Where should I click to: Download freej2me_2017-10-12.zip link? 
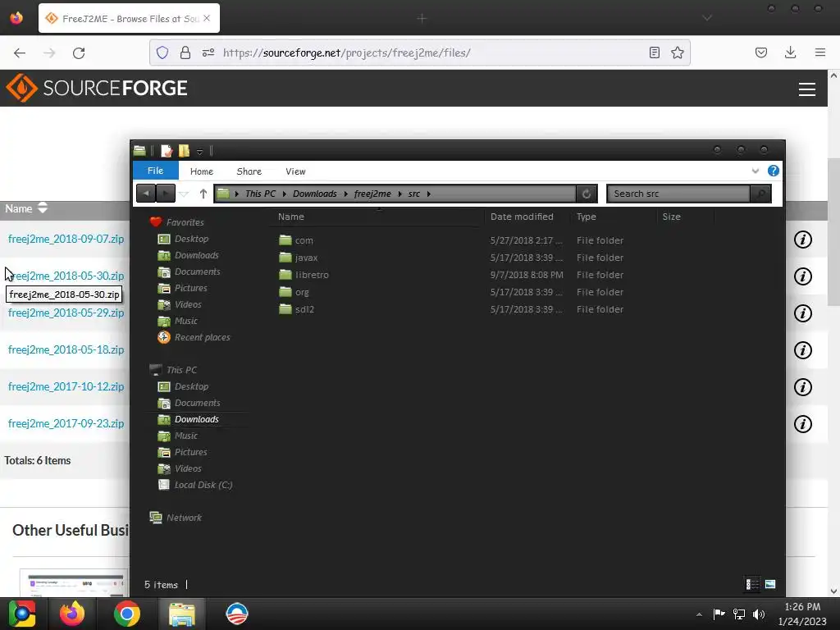coord(66,387)
